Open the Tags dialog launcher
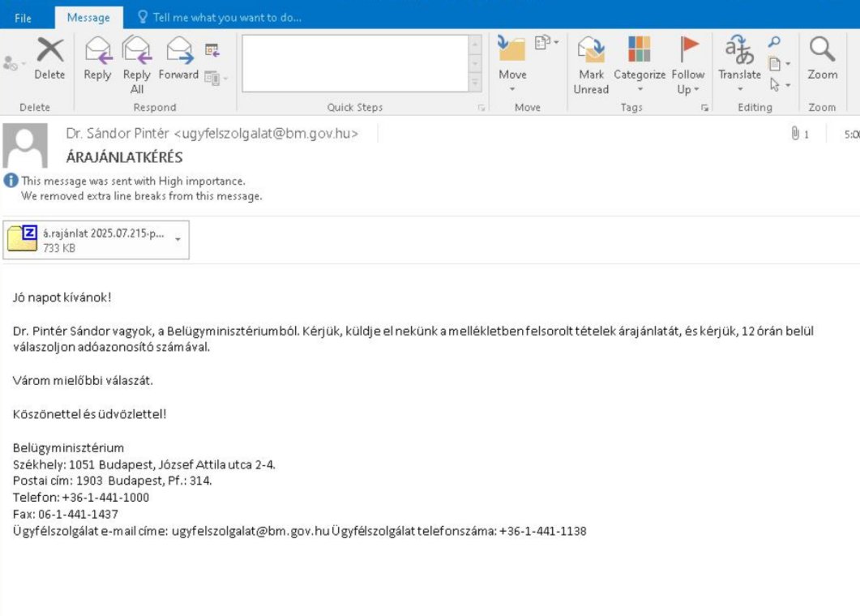The width and height of the screenshot is (860, 616). (x=704, y=108)
